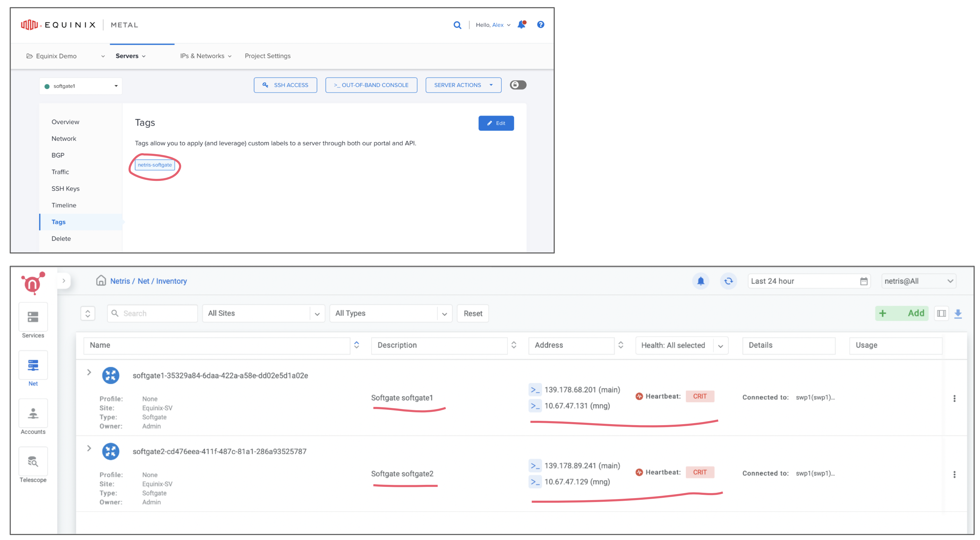This screenshot has height=540, width=980.
Task: Open the softgate1 server selector dropdown
Action: click(81, 86)
